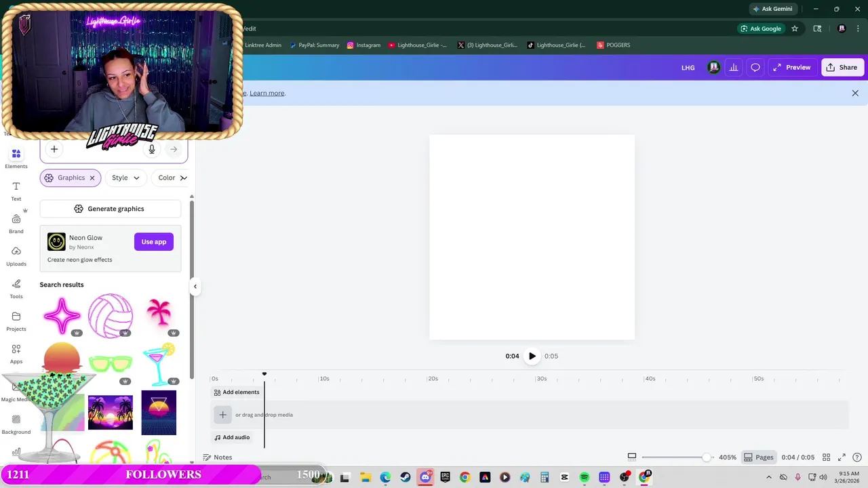Click the Ask Google button
The image size is (868, 488).
click(x=761, y=28)
